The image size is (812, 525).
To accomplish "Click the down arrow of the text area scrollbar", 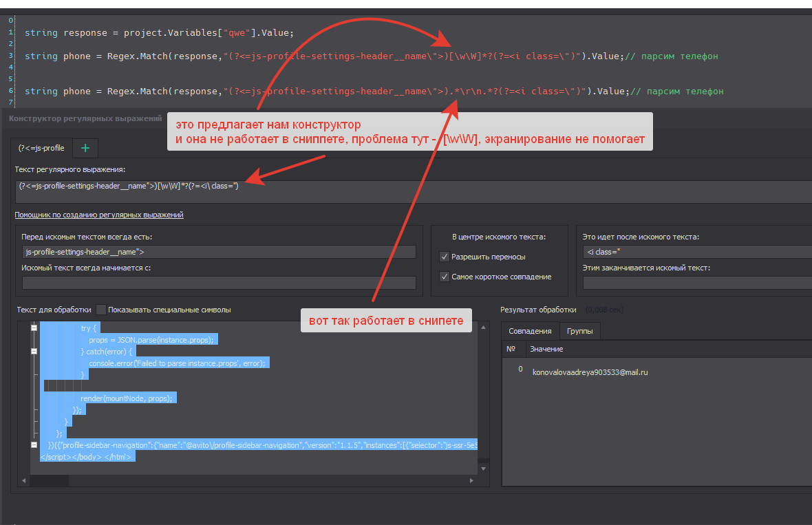I will (483, 469).
